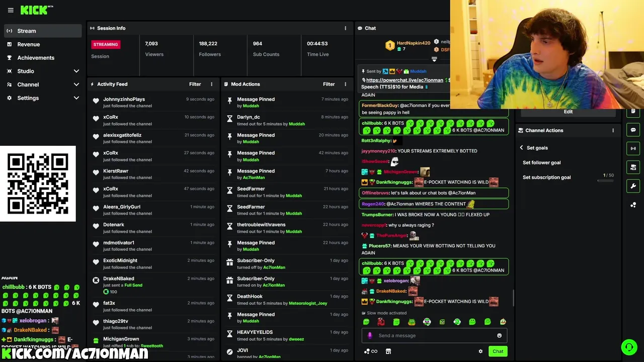This screenshot has width=644, height=362.
Task: Click the Activity Feed lightning icon
Action: pos(92,84)
